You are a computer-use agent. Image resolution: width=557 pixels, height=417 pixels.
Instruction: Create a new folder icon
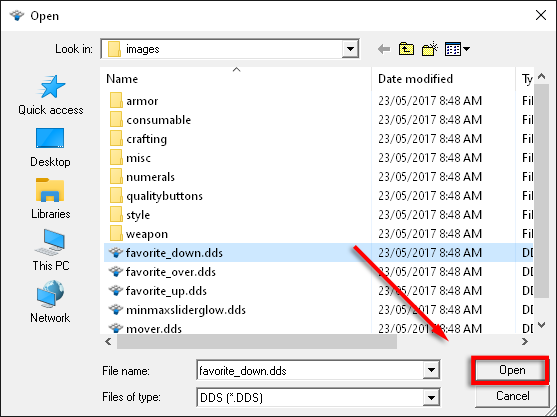click(429, 49)
